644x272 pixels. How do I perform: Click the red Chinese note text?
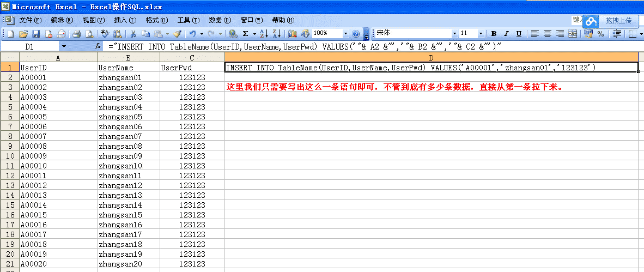[394, 87]
